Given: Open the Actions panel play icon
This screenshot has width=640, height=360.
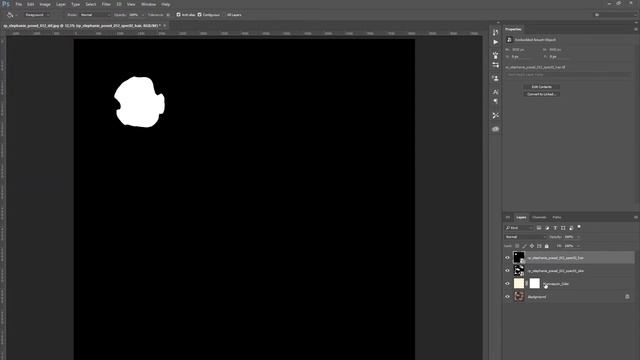Looking at the screenshot, I should (x=495, y=42).
